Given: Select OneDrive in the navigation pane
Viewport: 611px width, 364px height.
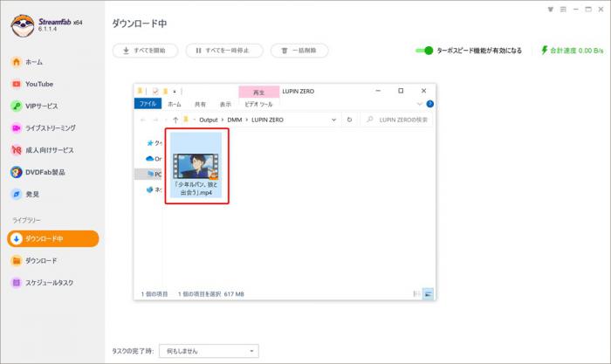Looking at the screenshot, I should click(153, 159).
